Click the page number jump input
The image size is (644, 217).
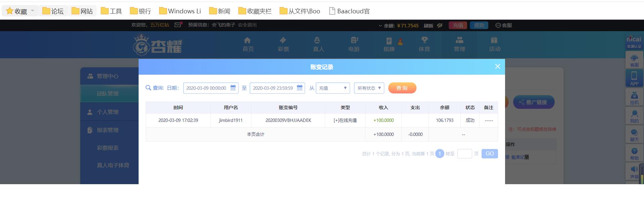coord(464,154)
